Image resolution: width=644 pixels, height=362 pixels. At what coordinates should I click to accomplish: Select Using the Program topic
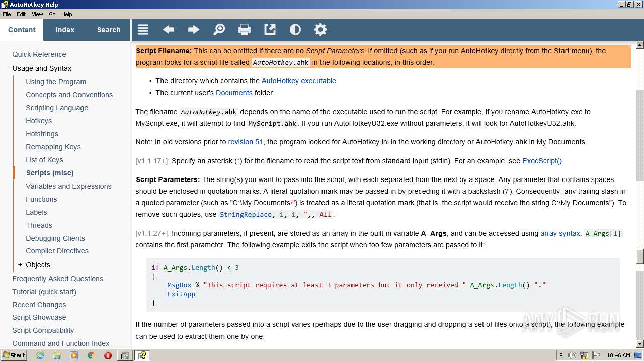(x=56, y=82)
